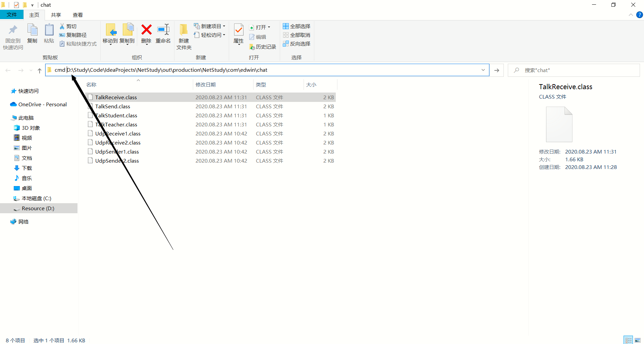Click the search "chat" box

click(574, 70)
